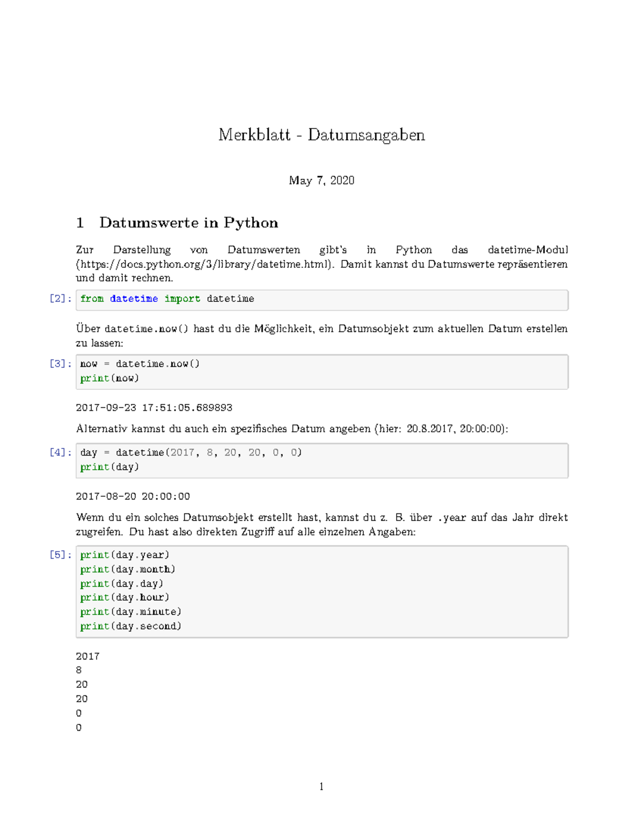Click the title Merkblatt - Datumsangaben
Screen dimensions: 644x834
point(321,135)
